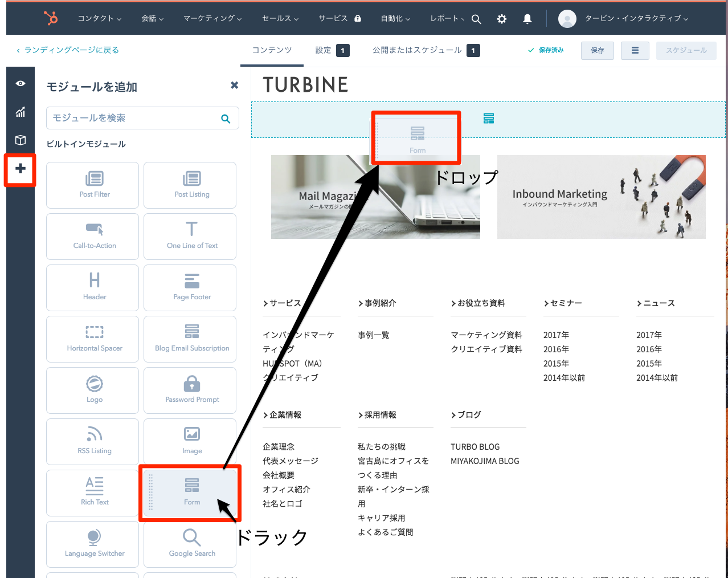Click the plus add-module sidebar icon
728x578 pixels.
point(21,169)
